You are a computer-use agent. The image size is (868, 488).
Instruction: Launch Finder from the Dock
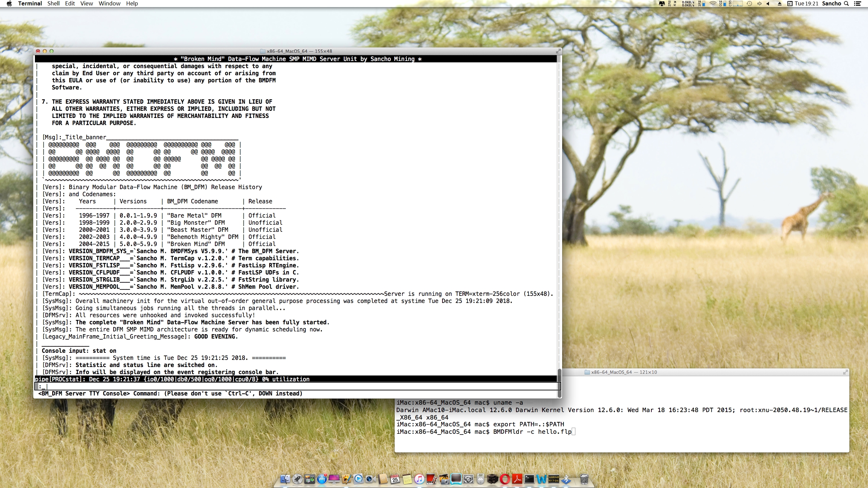pos(285,479)
